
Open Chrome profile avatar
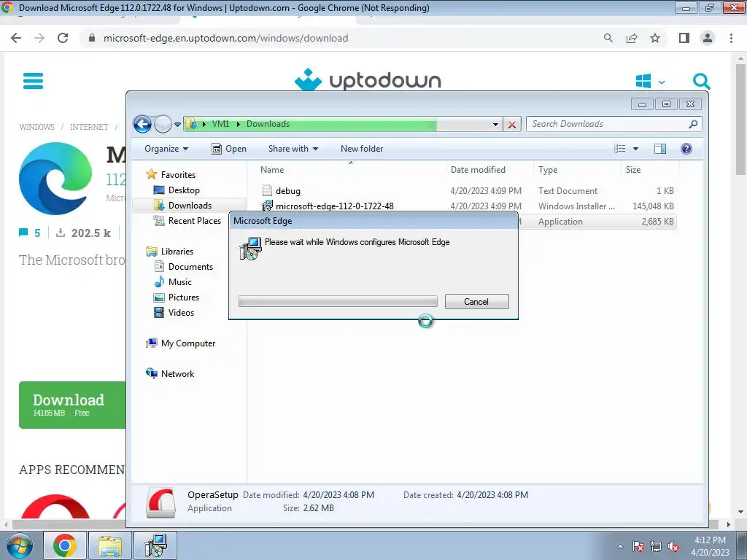coord(708,38)
